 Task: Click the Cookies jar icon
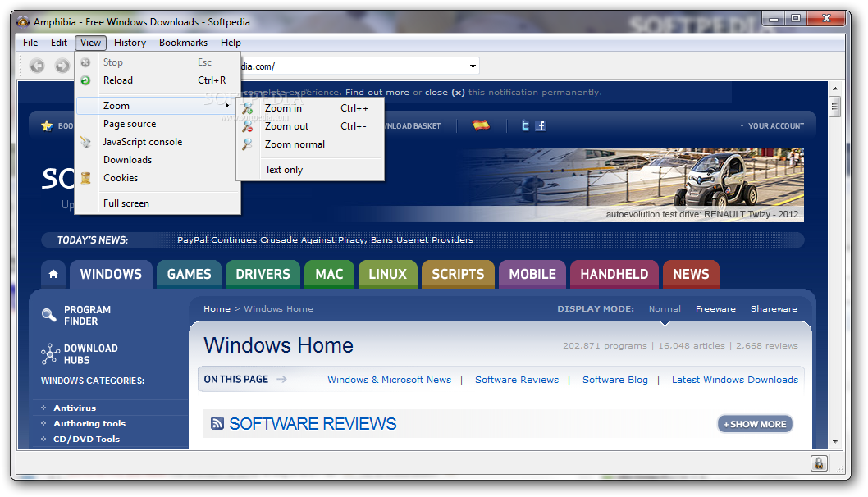(x=85, y=178)
